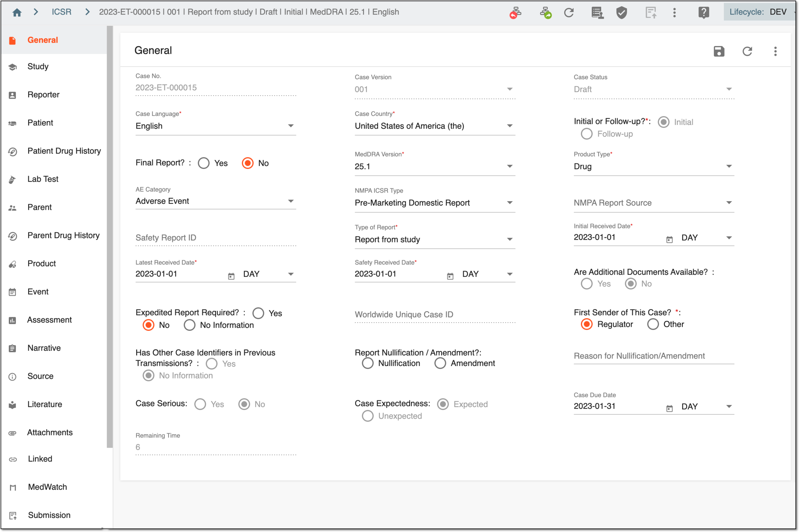The height and width of the screenshot is (532, 799).
Task: Click the Reason for Nullification/Amendment field
Action: 654,356
